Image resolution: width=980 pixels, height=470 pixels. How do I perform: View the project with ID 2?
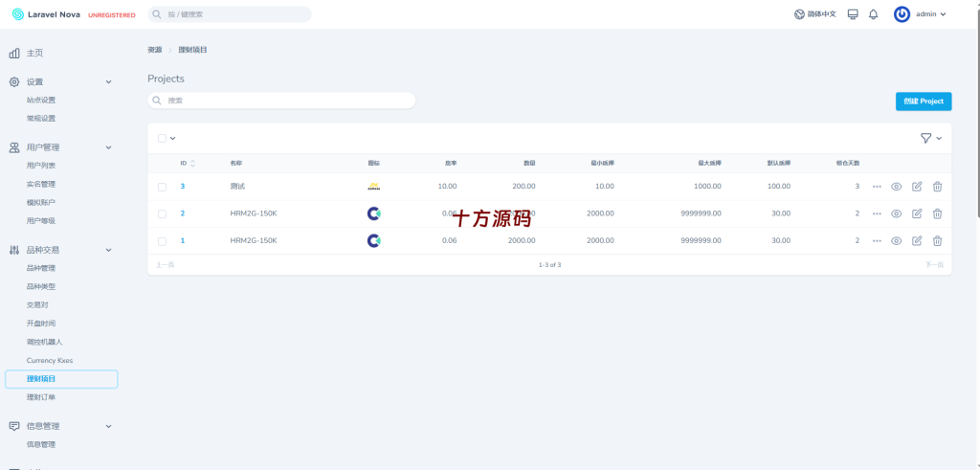896,213
